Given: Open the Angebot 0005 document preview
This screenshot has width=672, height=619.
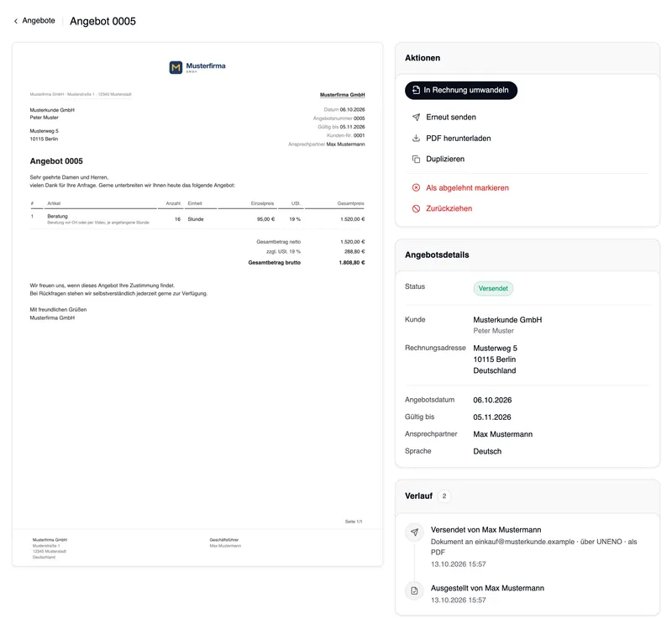Looking at the screenshot, I should [197, 304].
